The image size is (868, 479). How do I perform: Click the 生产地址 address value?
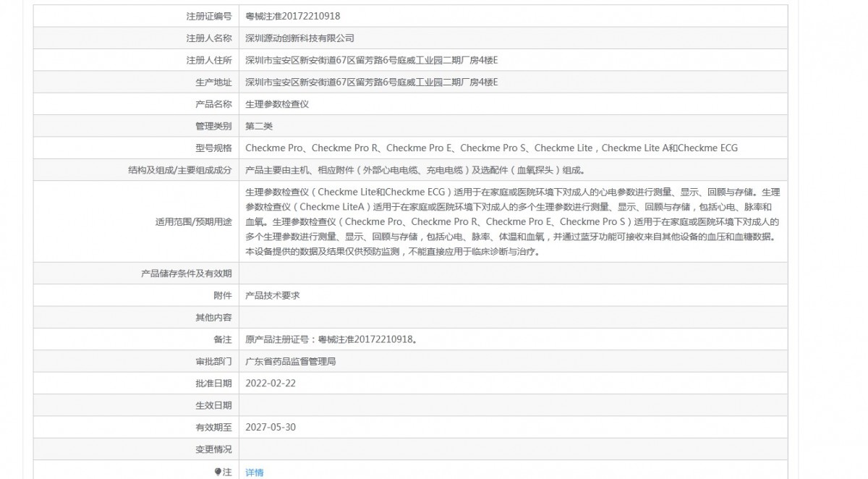point(372,82)
